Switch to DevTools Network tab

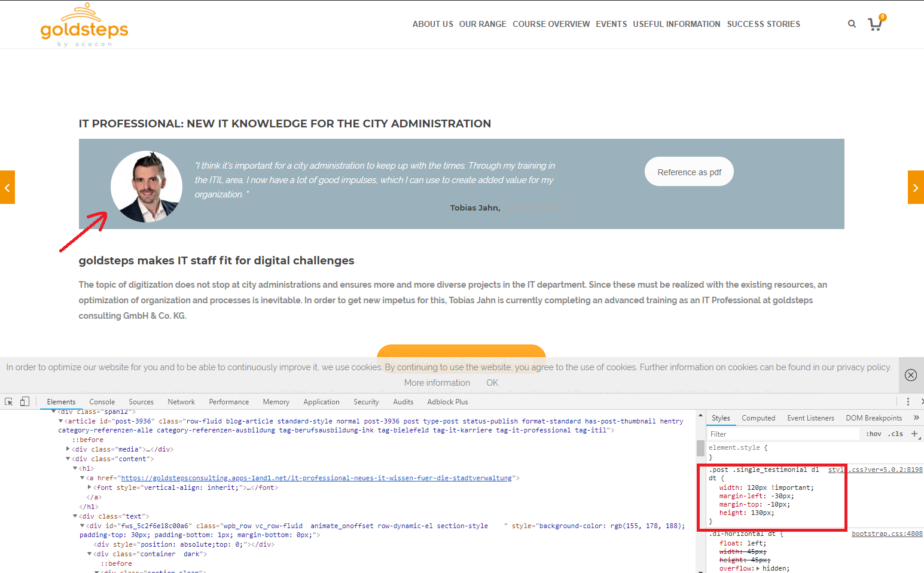[x=181, y=402]
